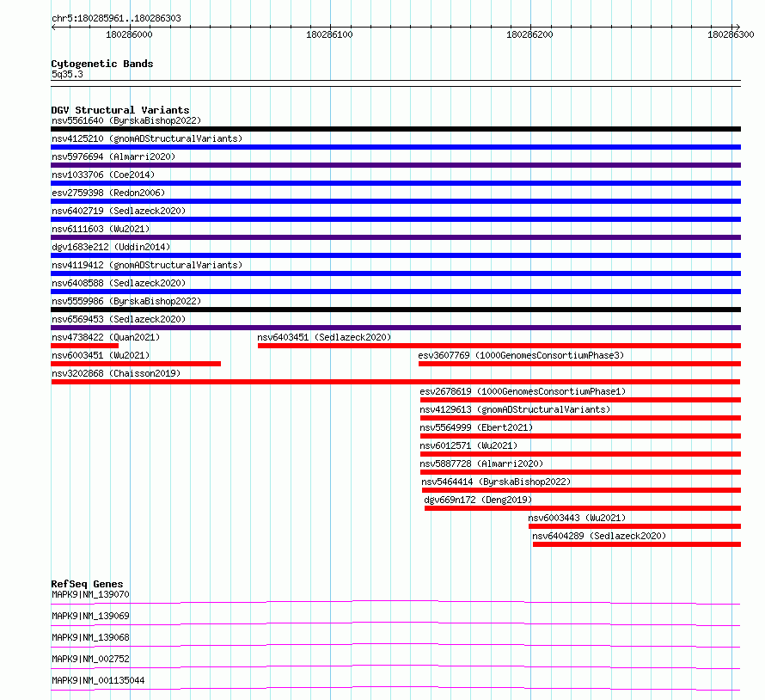Click nsv4129613 gnomAD variant label
Viewport: 765px width, 700px height.
pos(515,409)
